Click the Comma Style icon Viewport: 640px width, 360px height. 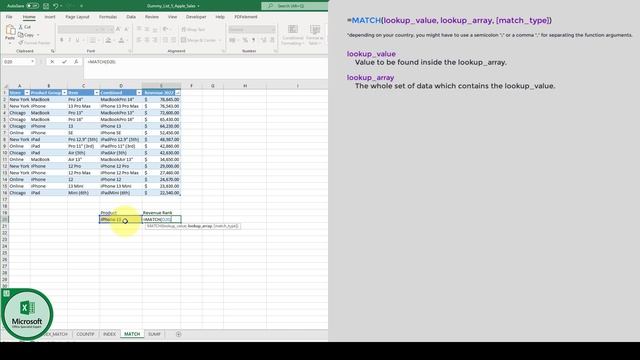[253, 40]
